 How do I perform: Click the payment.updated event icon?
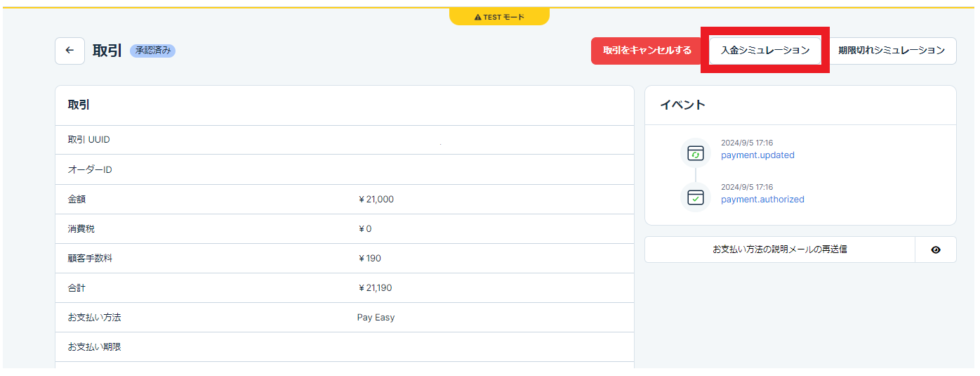(x=695, y=153)
